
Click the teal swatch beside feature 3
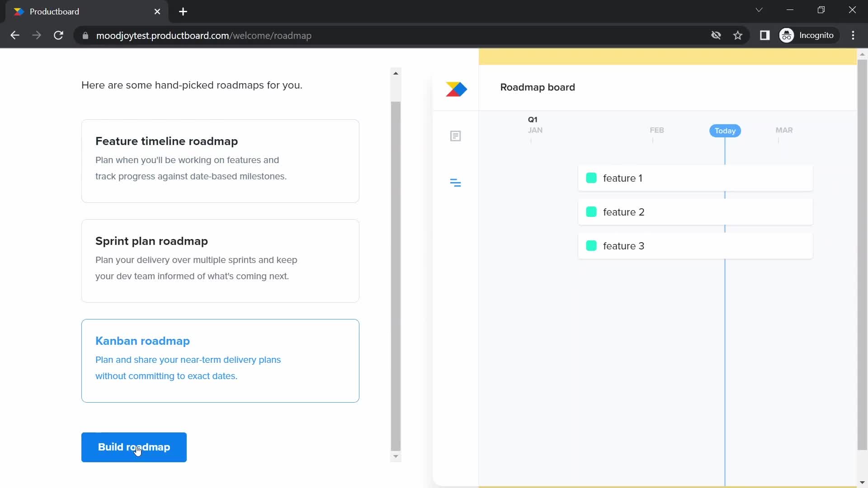click(591, 246)
